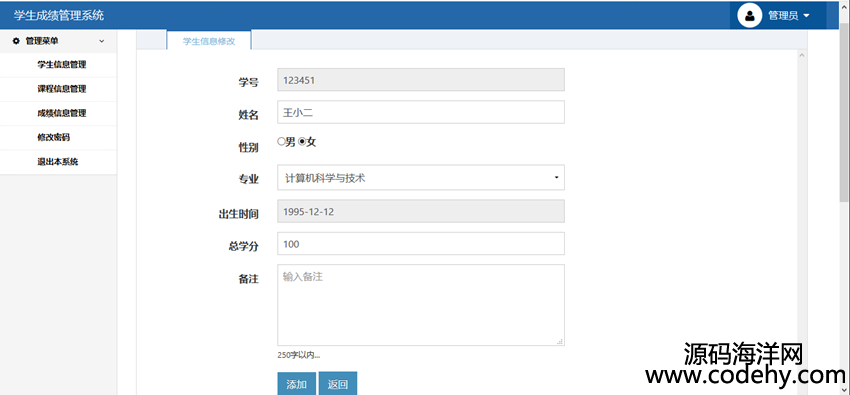This screenshot has height=395, width=850.
Task: Click the 返回 button
Action: (338, 384)
